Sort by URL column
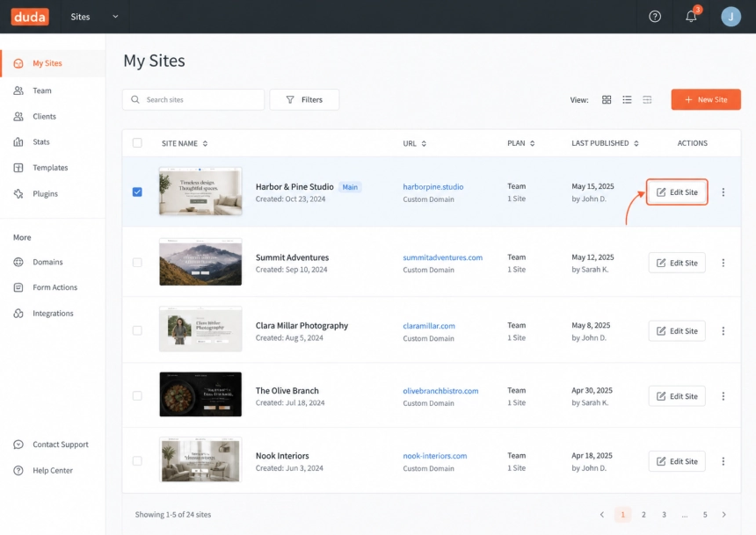The height and width of the screenshot is (535, 756). point(415,143)
